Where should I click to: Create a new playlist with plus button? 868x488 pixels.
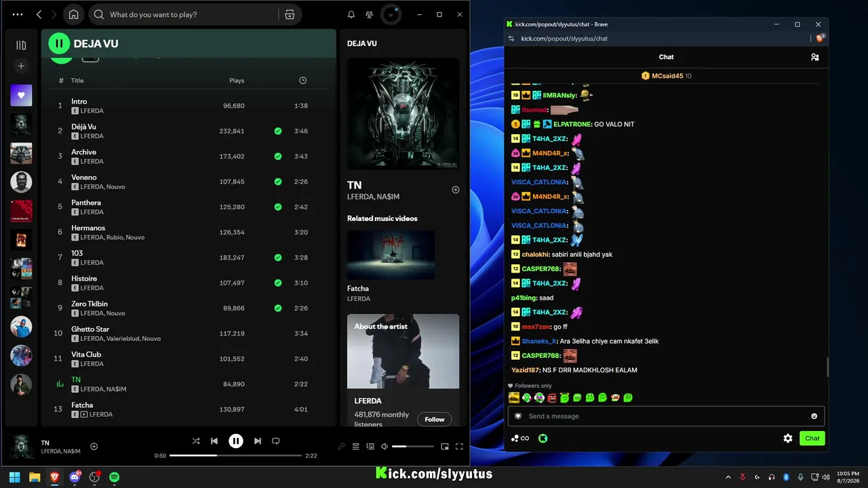coord(21,66)
